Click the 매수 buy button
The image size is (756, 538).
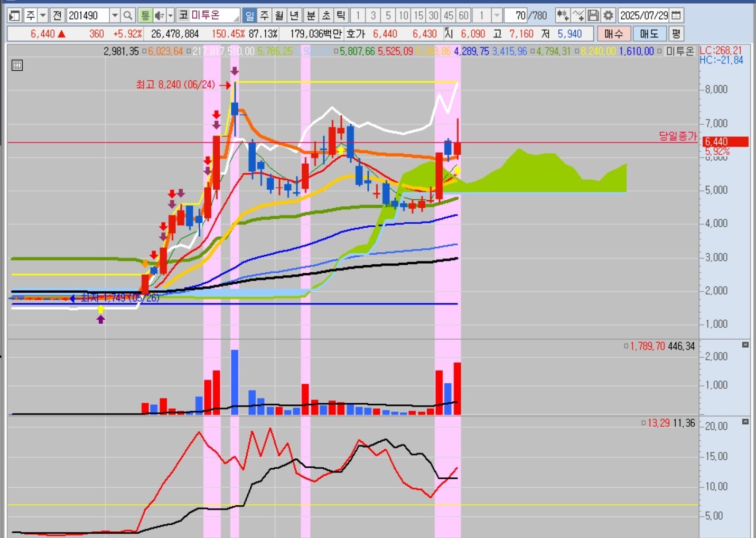coord(614,34)
